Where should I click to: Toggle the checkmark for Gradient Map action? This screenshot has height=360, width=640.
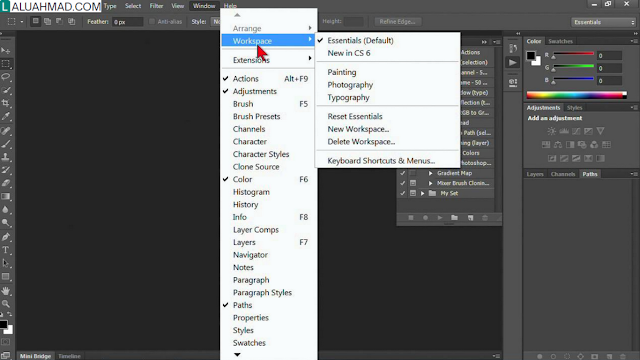pyautogui.click(x=402, y=173)
